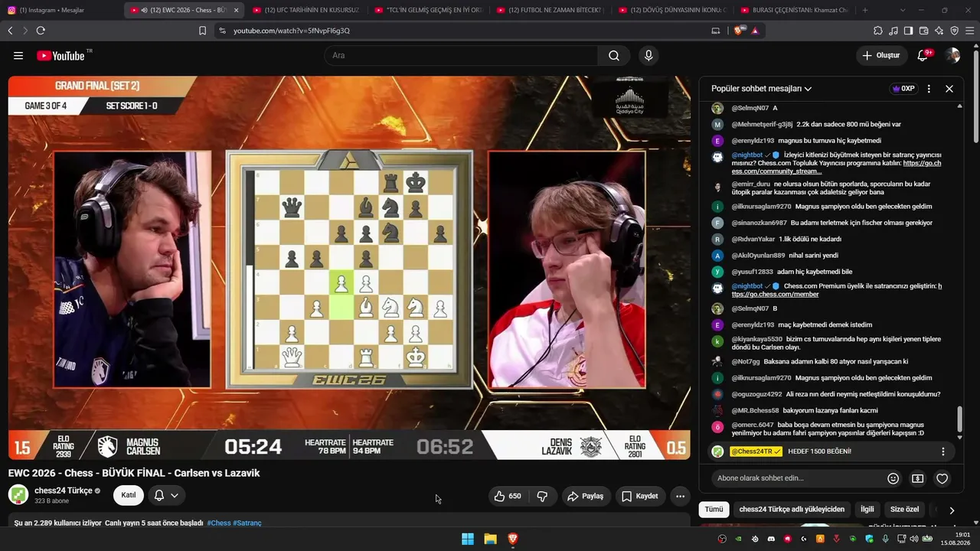Open the Brave wallet icon

pyautogui.click(x=923, y=31)
